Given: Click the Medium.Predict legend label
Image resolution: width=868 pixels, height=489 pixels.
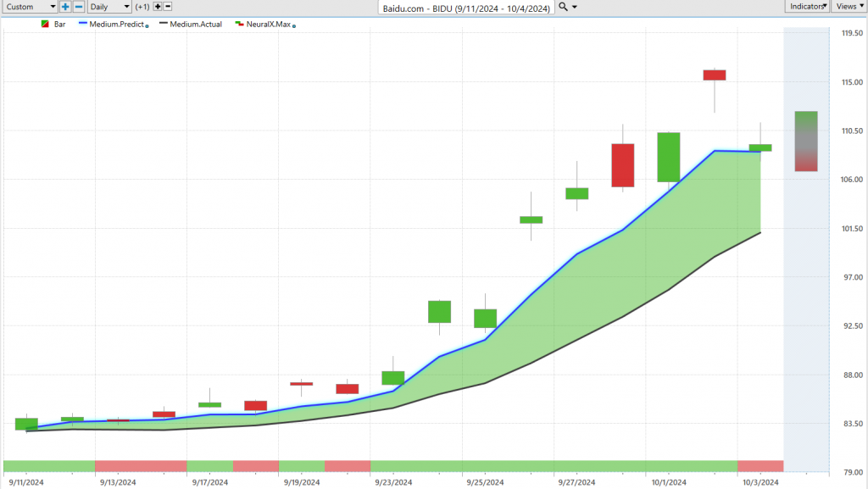Looking at the screenshot, I should click(x=117, y=25).
